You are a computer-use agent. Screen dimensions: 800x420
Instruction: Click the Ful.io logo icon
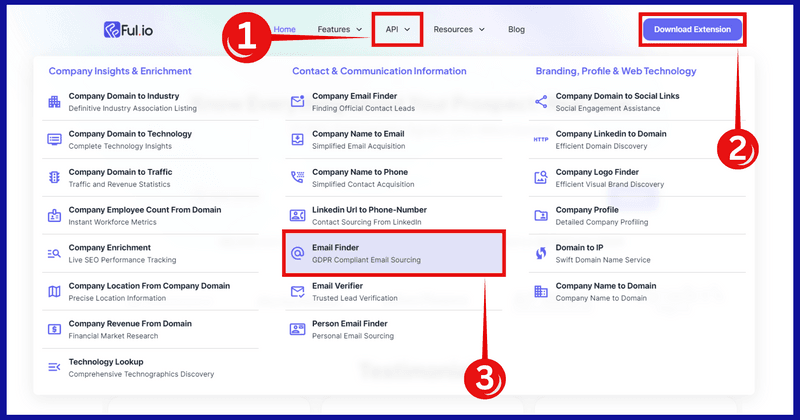pos(112,30)
